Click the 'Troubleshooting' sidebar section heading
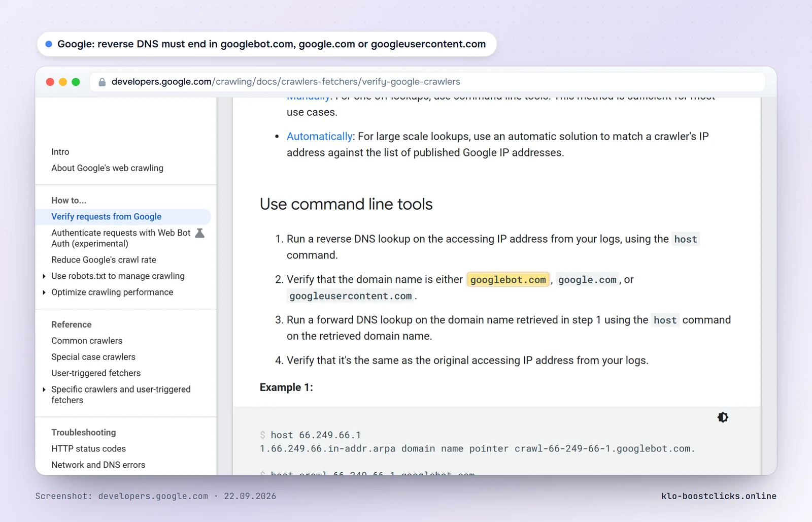Image resolution: width=812 pixels, height=522 pixels. pyautogui.click(x=84, y=433)
